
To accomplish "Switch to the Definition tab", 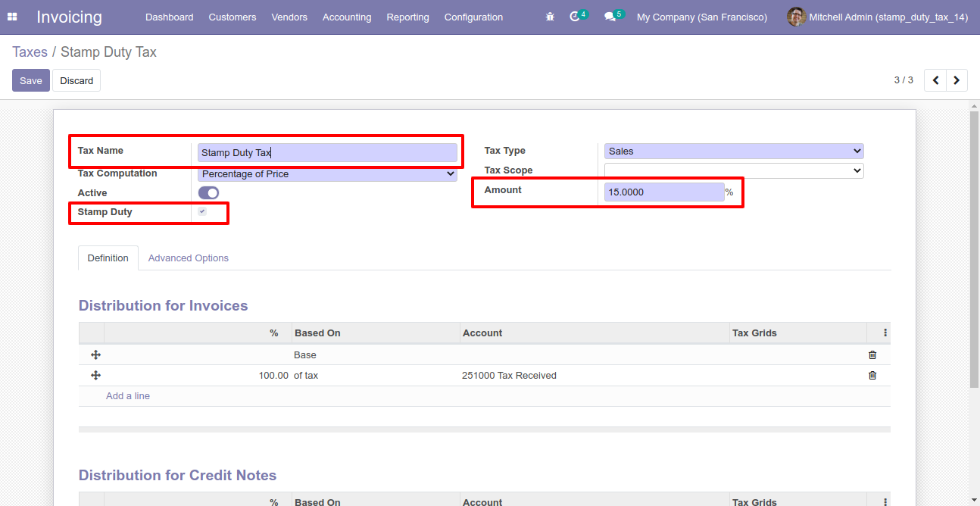I will [108, 258].
